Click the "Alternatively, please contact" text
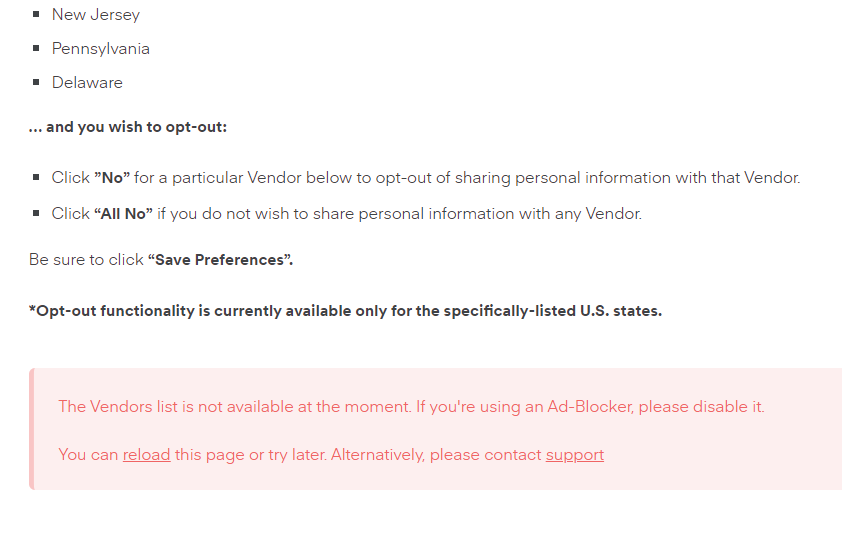Screen dimensions: 842x539 pos(436,455)
